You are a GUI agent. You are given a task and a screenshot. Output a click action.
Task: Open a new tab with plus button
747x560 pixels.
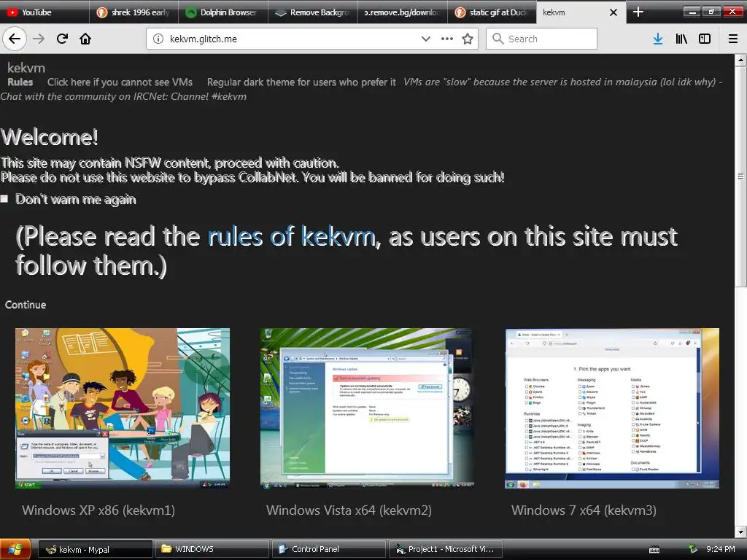pyautogui.click(x=638, y=12)
